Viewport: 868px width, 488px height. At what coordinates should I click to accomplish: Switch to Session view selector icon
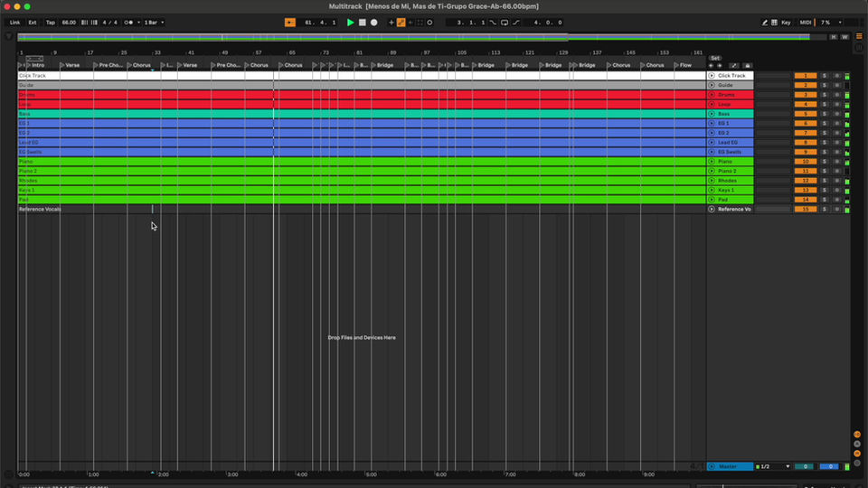tap(859, 48)
